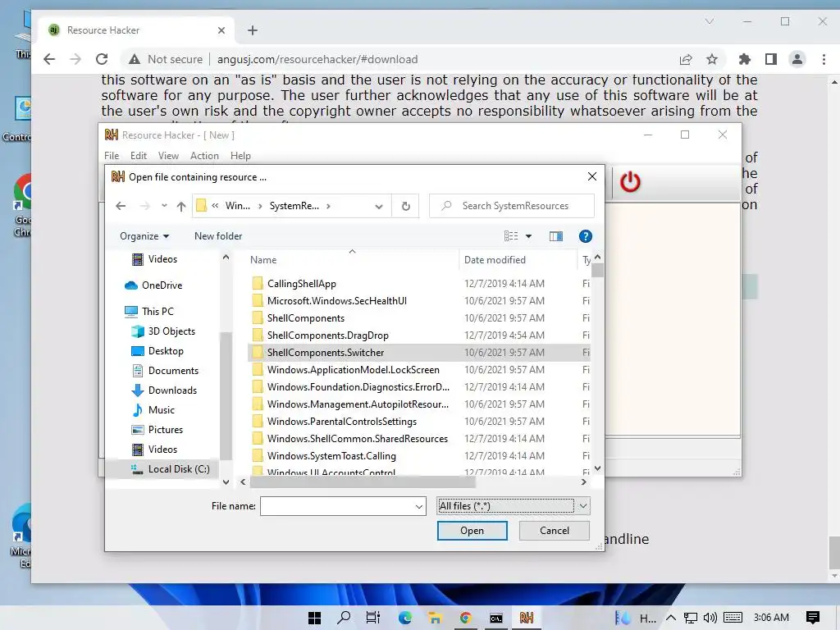Expand the recent locations dropdown
840x630 pixels.
click(164, 206)
